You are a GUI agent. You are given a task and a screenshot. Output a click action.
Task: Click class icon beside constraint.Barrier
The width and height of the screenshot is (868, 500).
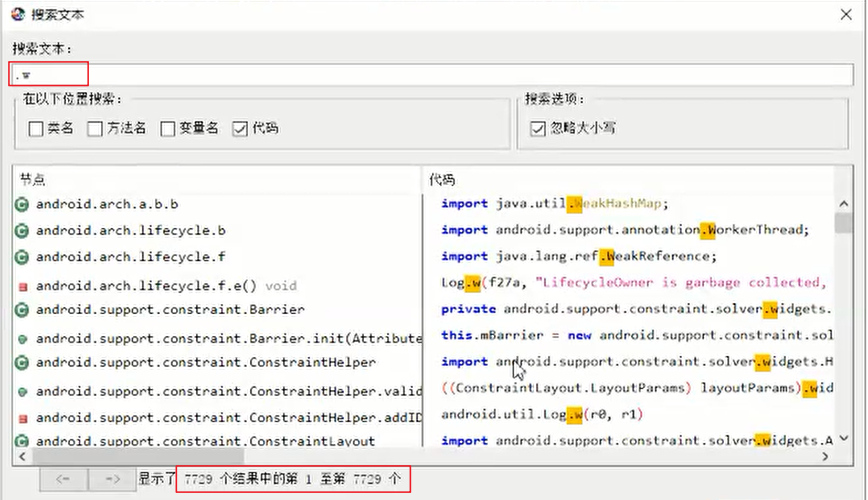(x=22, y=310)
